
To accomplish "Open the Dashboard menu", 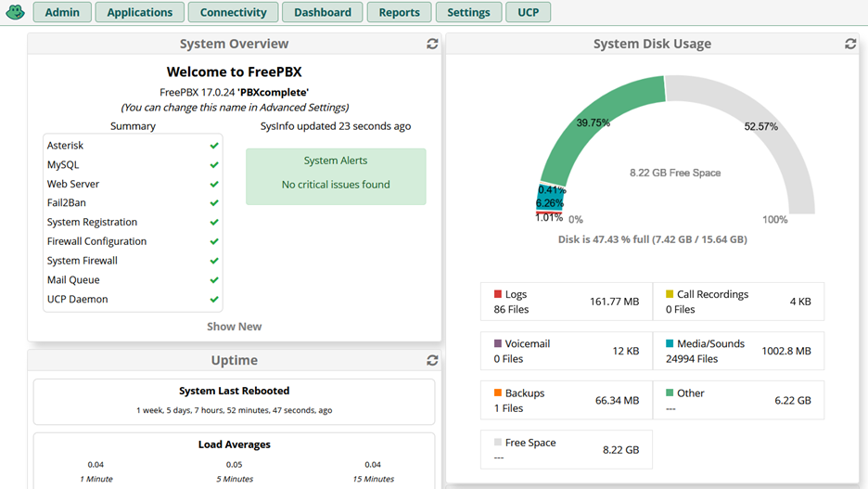I will [322, 12].
